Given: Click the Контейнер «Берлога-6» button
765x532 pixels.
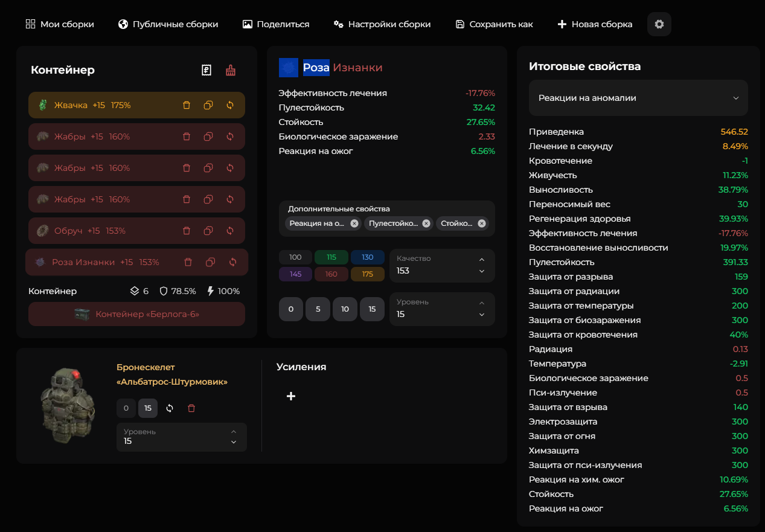Looking at the screenshot, I should coord(136,314).
